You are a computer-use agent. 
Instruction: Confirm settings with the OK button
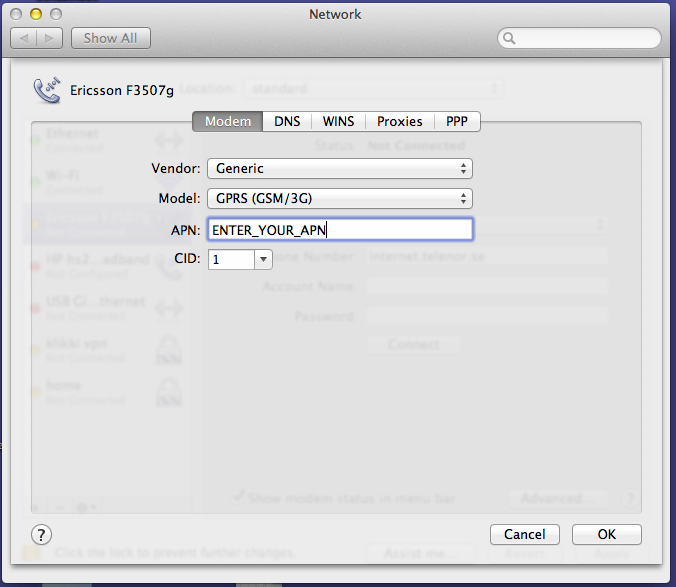coord(606,534)
